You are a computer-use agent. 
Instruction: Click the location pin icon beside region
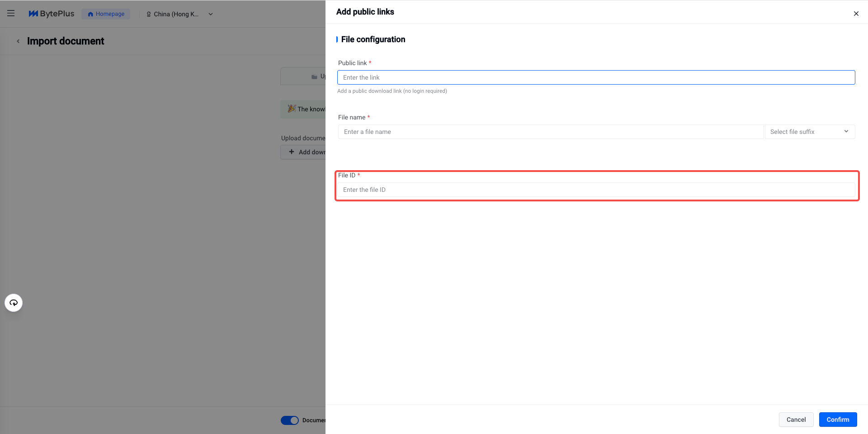coord(149,14)
